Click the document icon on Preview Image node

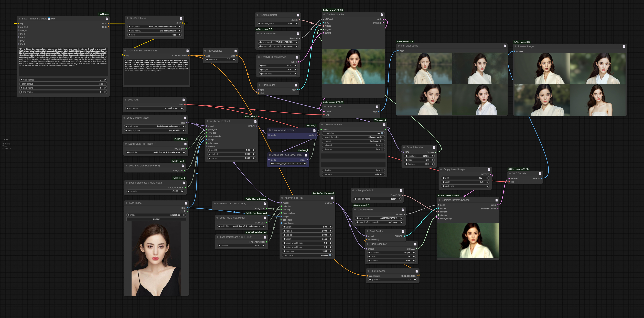tap(624, 47)
